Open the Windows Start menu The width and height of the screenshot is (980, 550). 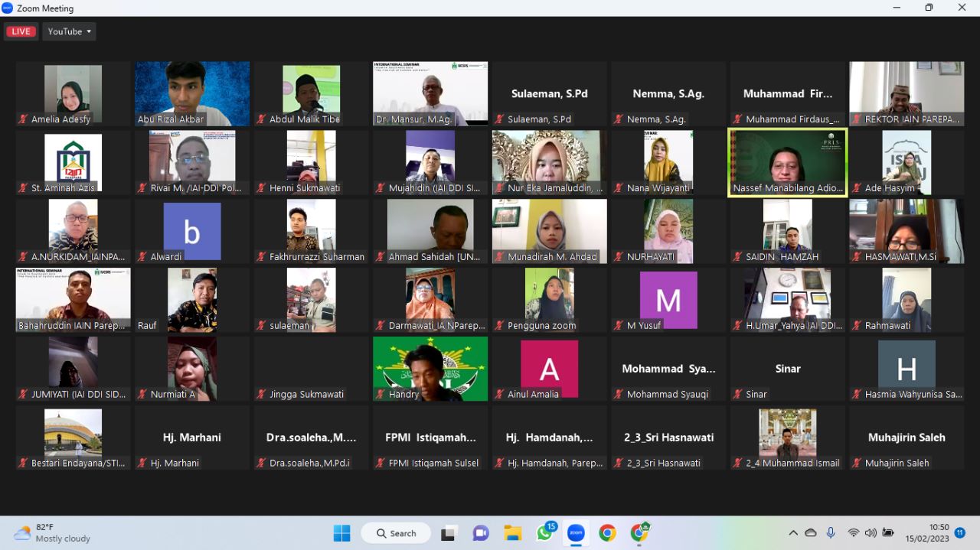[x=341, y=533]
